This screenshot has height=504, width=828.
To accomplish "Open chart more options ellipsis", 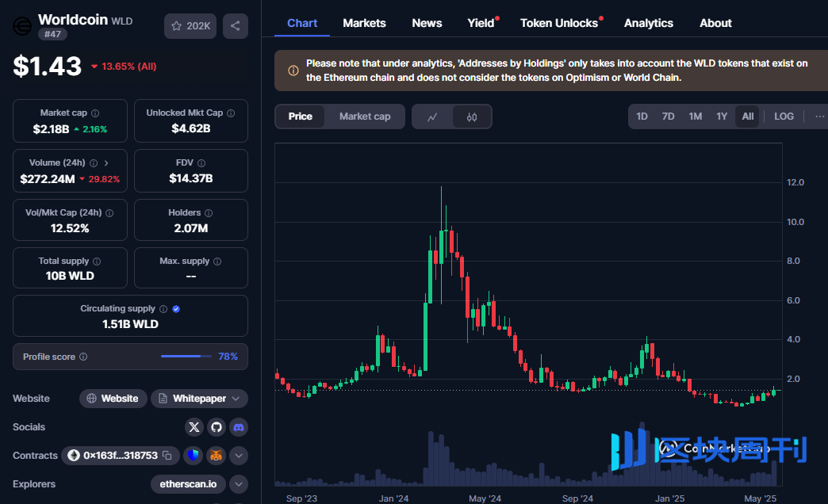I will pyautogui.click(x=819, y=116).
